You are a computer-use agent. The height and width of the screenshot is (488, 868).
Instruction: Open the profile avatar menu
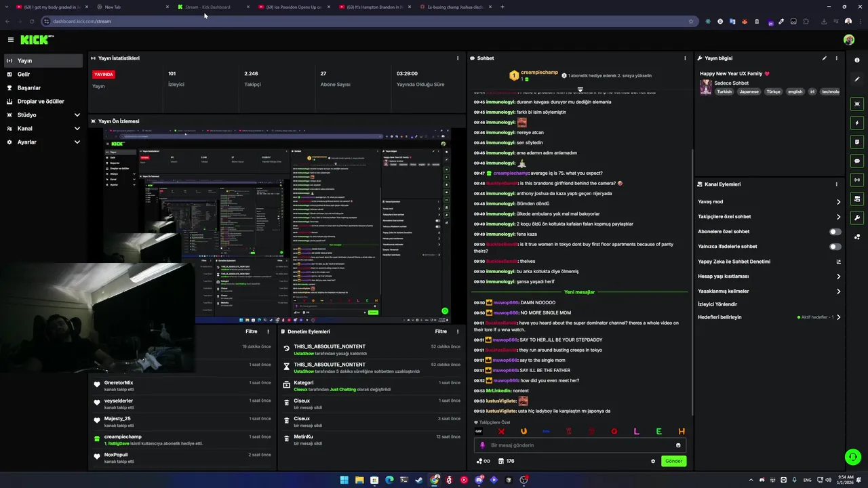[849, 40]
